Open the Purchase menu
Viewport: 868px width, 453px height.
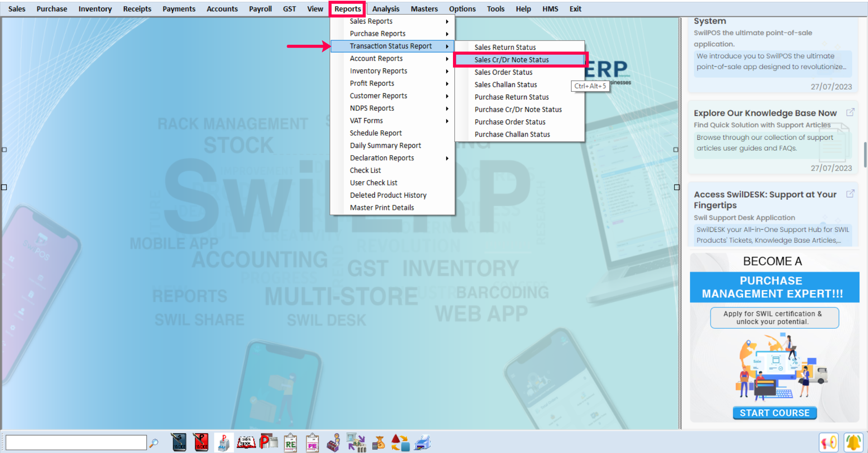coord(52,9)
